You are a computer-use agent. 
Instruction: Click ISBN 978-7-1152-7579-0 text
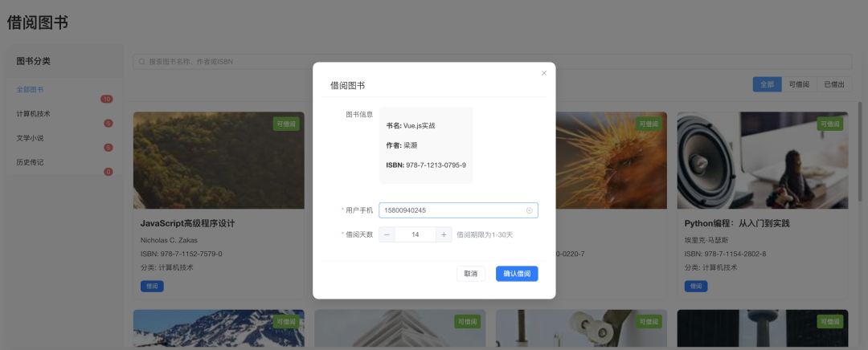pyautogui.click(x=182, y=254)
